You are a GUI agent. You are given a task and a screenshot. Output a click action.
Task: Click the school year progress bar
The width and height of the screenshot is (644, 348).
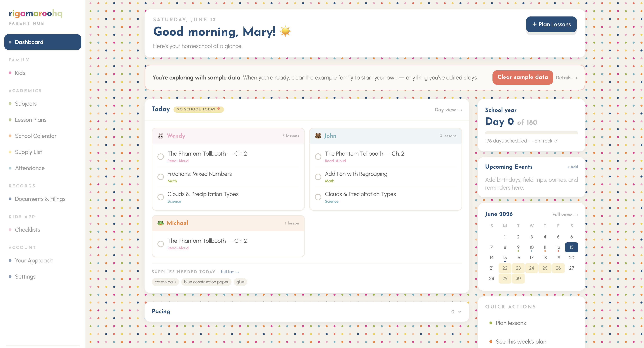point(531,133)
